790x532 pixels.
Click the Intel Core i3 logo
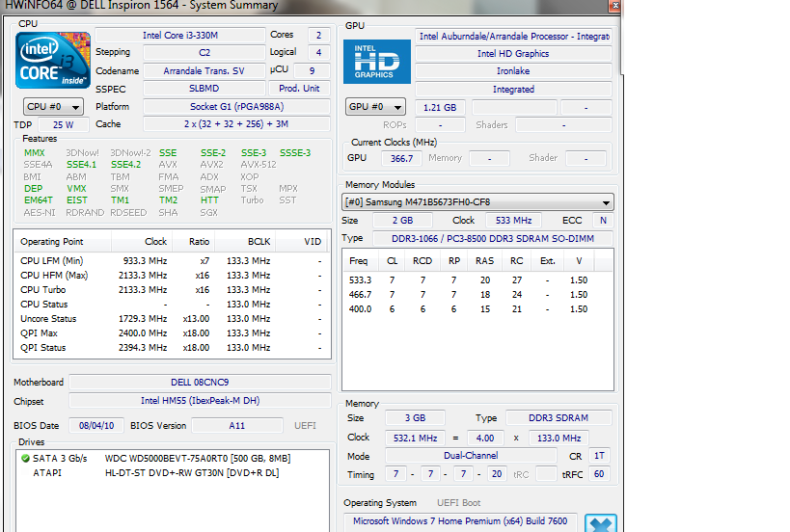coord(53,61)
